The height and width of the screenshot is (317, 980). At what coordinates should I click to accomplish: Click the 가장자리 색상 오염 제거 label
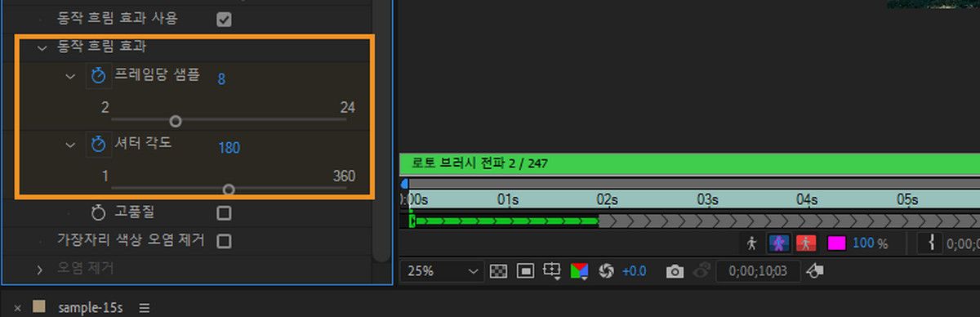pos(131,240)
